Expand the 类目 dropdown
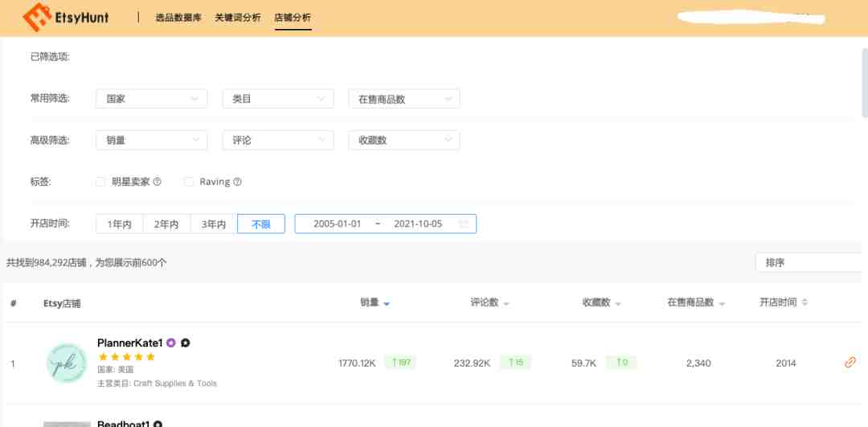The height and width of the screenshot is (427, 868). click(x=278, y=99)
